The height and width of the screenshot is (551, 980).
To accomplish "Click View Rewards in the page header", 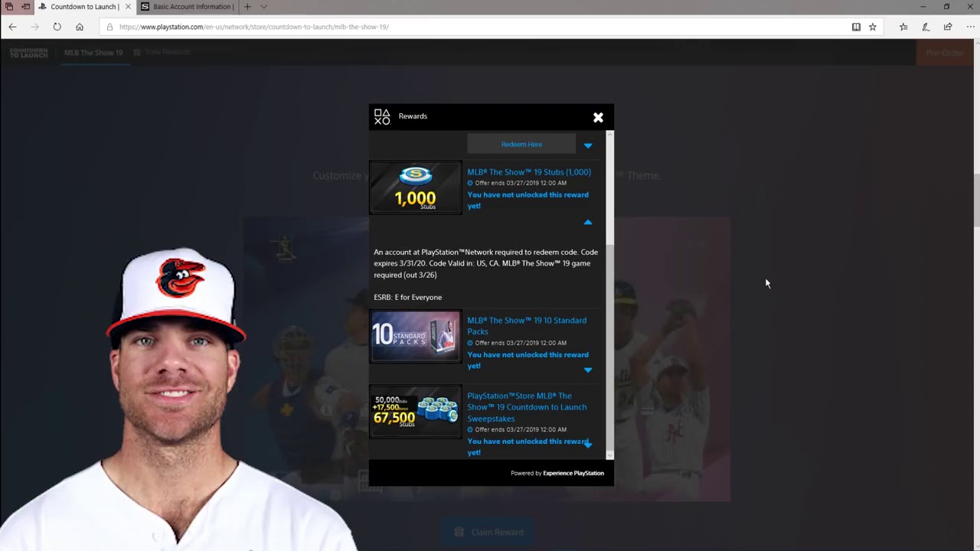I will tap(162, 52).
